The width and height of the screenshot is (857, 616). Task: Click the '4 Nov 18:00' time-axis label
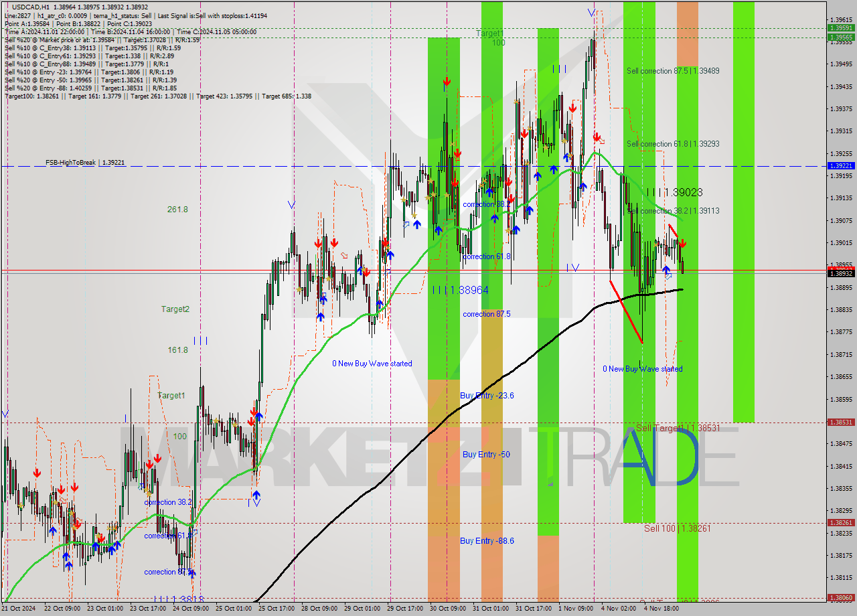(x=661, y=609)
